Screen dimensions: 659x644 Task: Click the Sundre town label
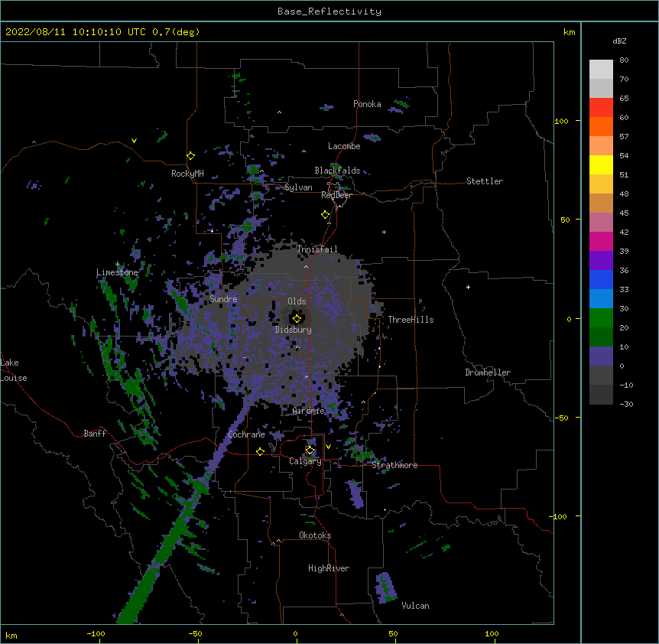(223, 299)
